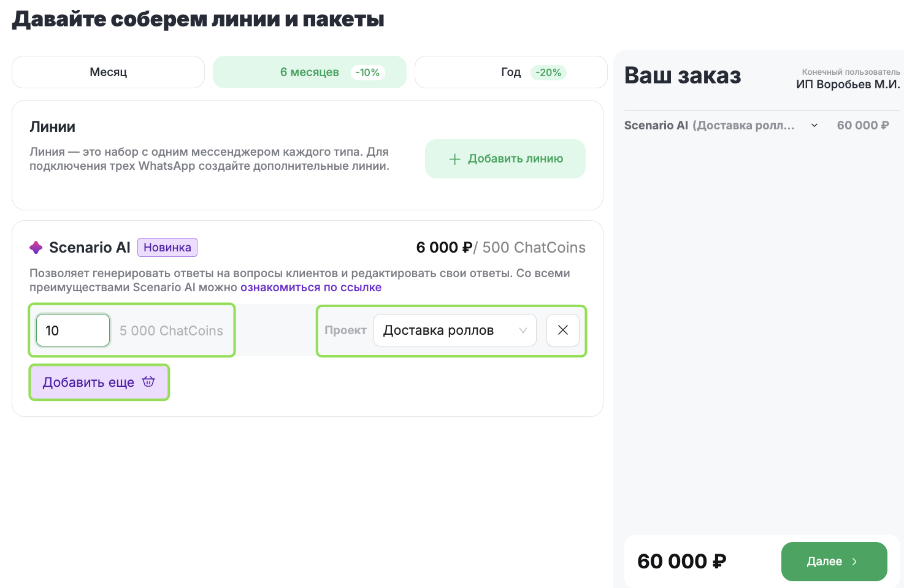
Task: Click the Добавить еще button text
Action: point(88,383)
